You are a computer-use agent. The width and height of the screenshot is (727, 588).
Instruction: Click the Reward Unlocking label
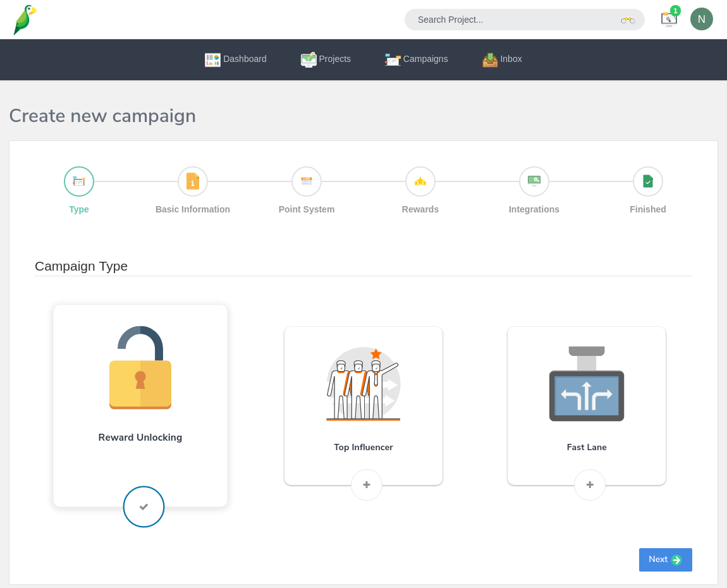pyautogui.click(x=140, y=438)
